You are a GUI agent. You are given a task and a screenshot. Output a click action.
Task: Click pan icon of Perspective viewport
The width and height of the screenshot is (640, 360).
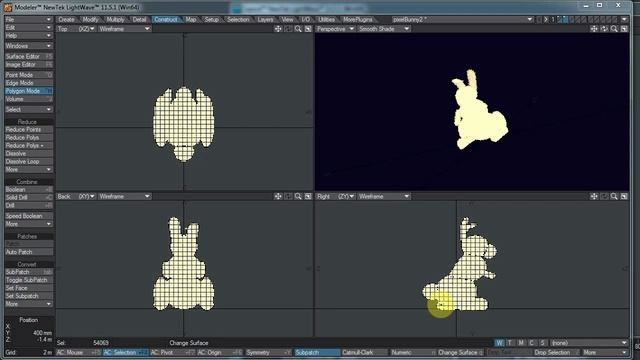click(x=594, y=29)
